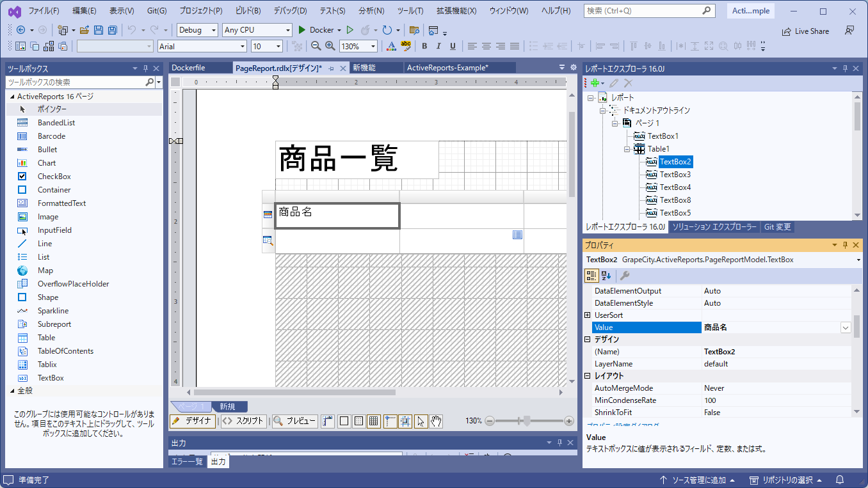Click ソース管理に追加 in status bar

(x=697, y=480)
